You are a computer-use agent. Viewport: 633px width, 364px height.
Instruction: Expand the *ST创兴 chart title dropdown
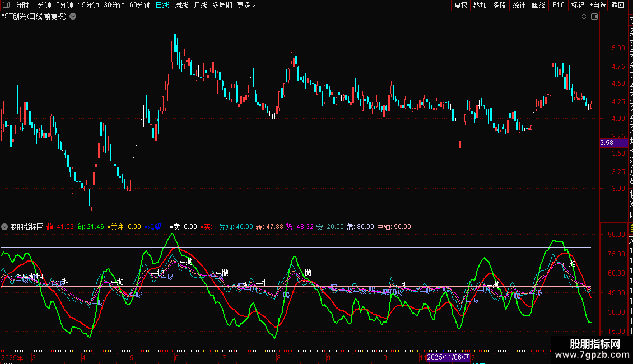[73, 16]
